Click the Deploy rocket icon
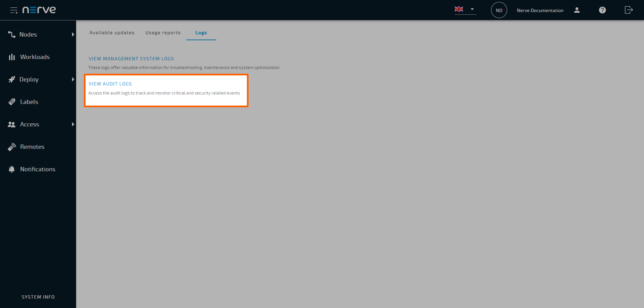The width and height of the screenshot is (644, 308). coord(12,79)
